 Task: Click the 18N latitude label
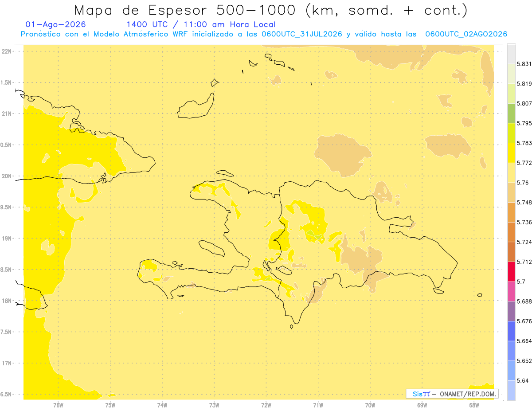7,301
